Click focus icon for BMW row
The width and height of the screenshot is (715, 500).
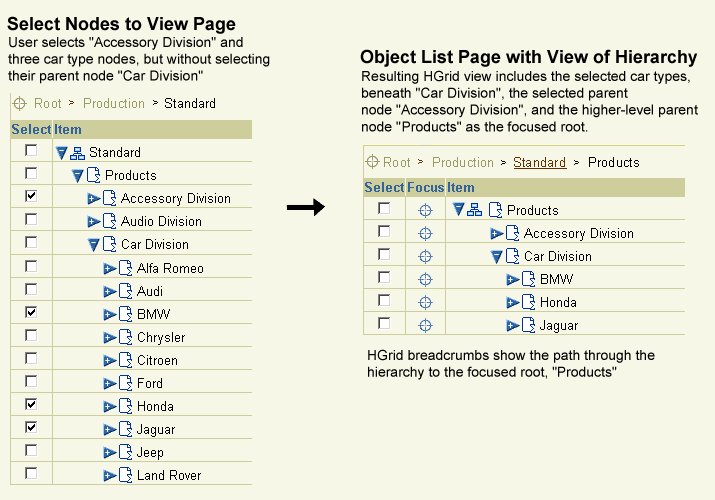click(425, 279)
